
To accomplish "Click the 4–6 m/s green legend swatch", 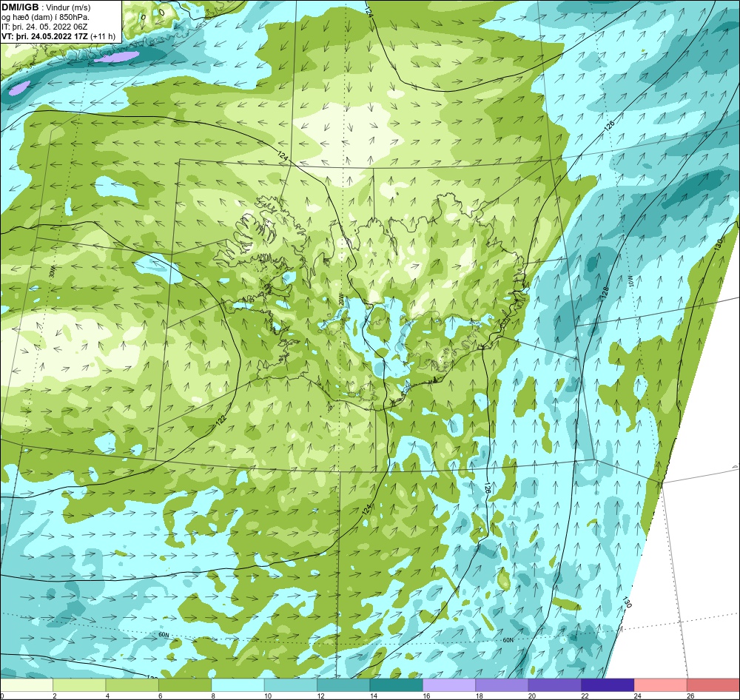I will [132, 684].
